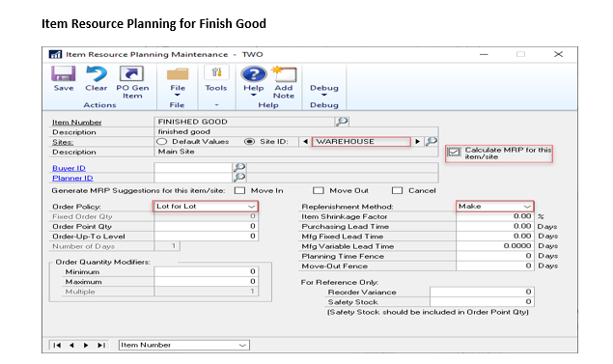
Task: Click the Save icon in Actions
Action: [x=63, y=74]
